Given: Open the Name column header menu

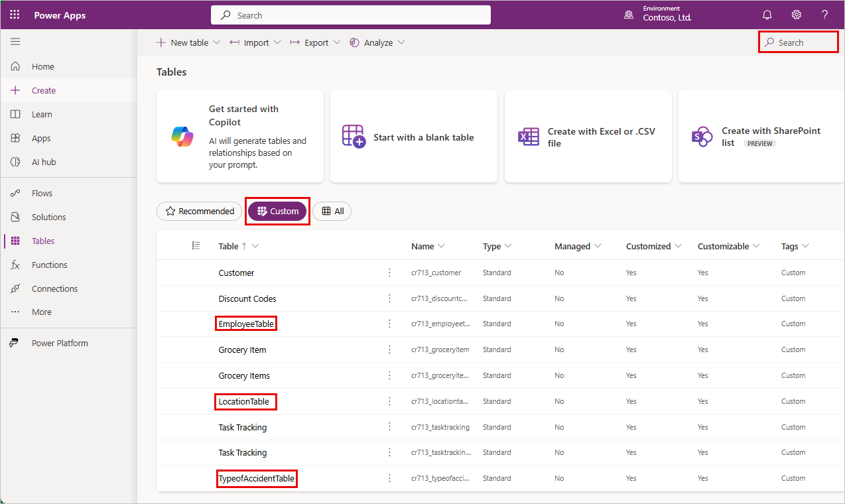Looking at the screenshot, I should coord(428,246).
